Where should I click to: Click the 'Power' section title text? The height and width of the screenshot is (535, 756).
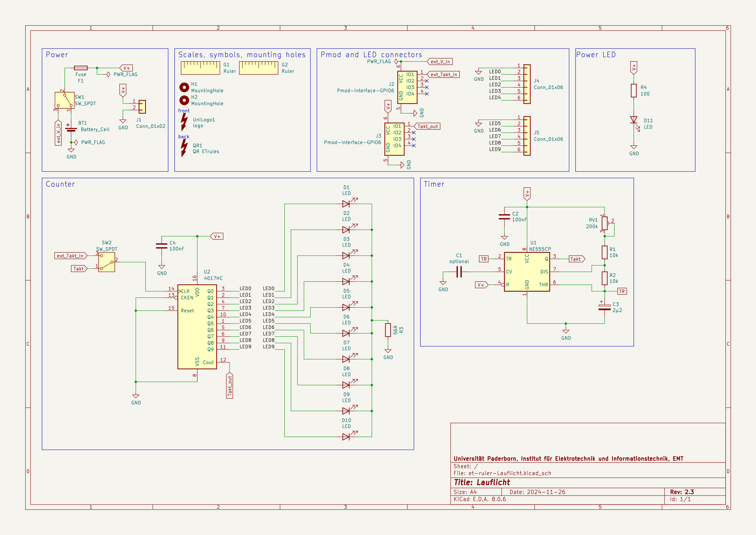(57, 55)
